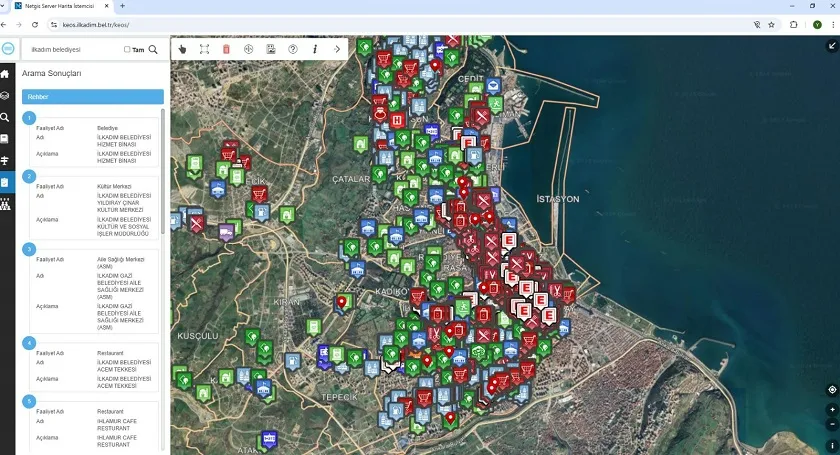The image size is (840, 455).
Task: Select the pan hand tool
Action: tap(182, 49)
